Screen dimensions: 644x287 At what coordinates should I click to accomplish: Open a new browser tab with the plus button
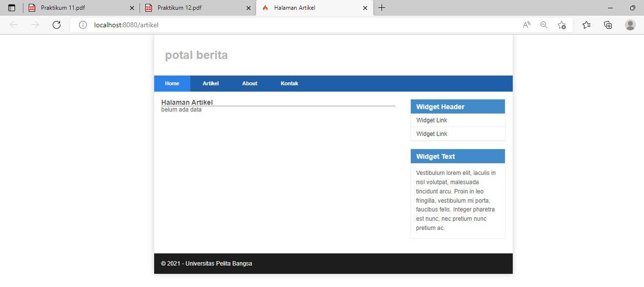coord(382,7)
